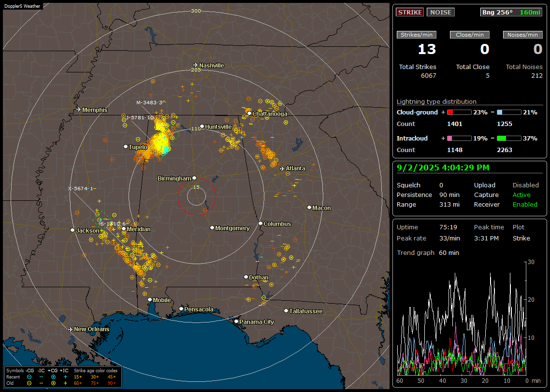Click the Total Noises count 212
This screenshot has width=550, height=392.
pyautogui.click(x=536, y=76)
